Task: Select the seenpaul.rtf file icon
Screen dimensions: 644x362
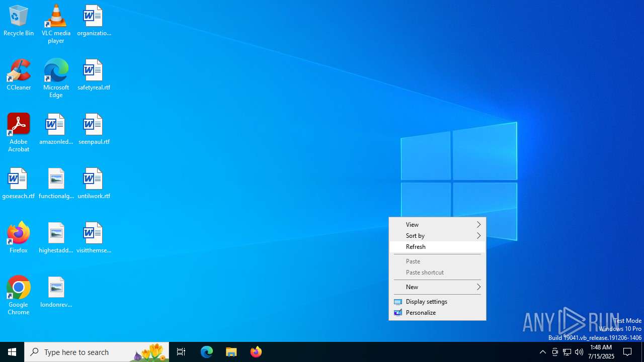Action: (94, 129)
